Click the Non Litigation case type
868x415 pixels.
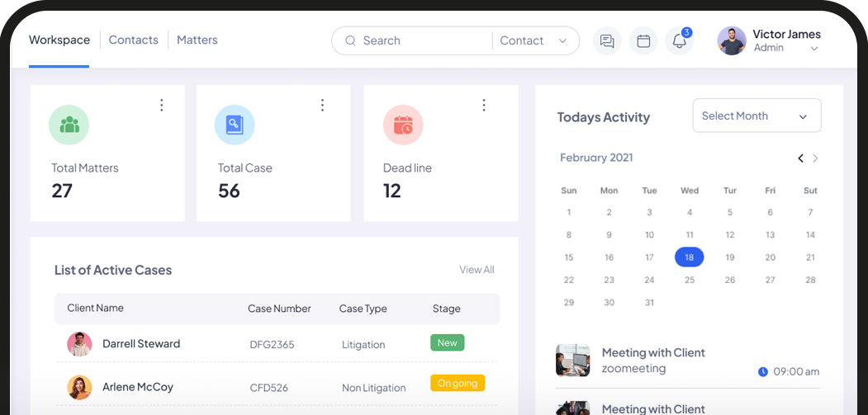(373, 388)
